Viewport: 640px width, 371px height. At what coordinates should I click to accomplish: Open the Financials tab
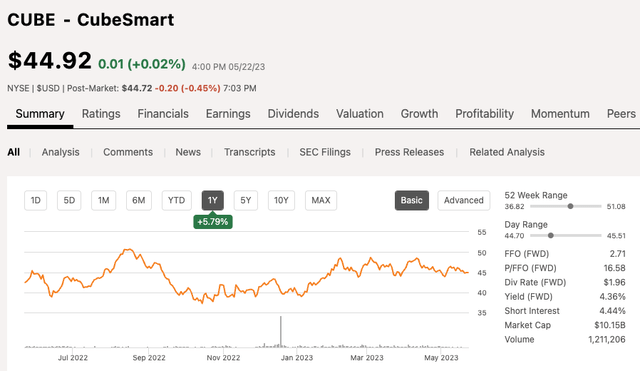coord(163,114)
